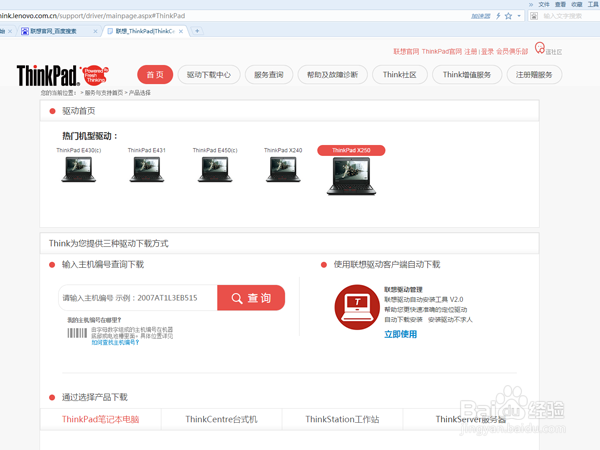
Task: Open the 文件 browser menu
Action: pos(544,5)
